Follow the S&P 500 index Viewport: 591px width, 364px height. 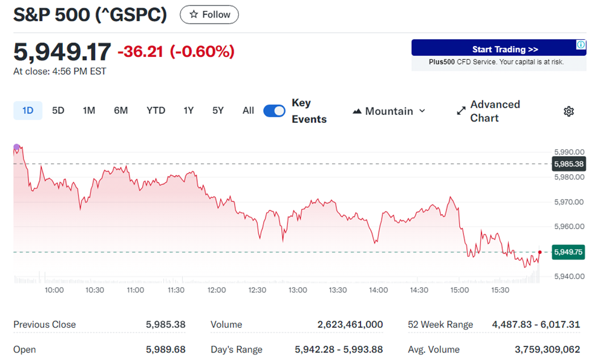tap(209, 15)
